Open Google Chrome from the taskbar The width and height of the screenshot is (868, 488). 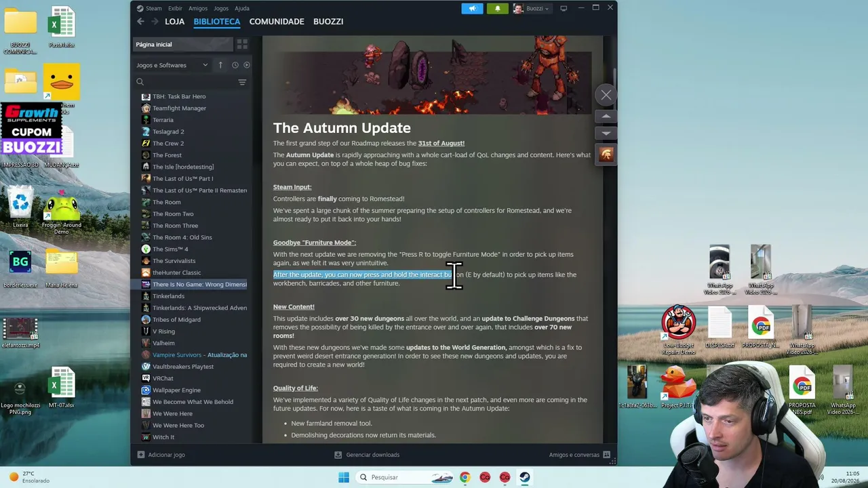click(465, 477)
